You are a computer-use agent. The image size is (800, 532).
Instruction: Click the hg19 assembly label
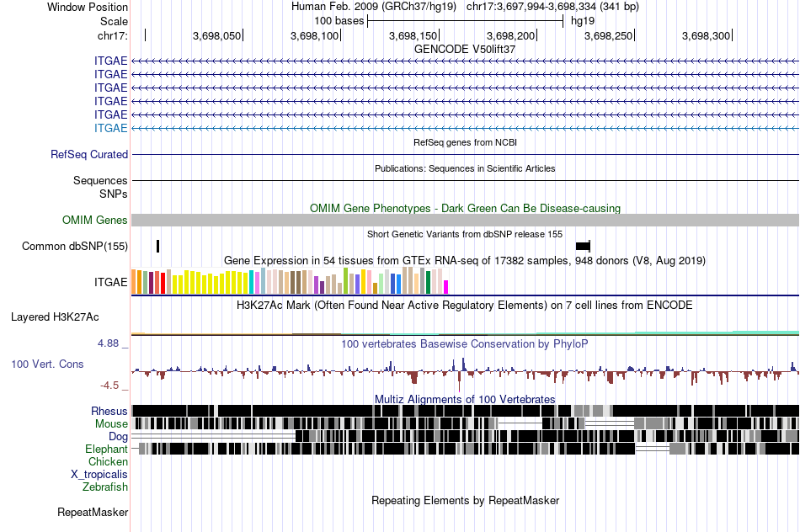coord(583,21)
